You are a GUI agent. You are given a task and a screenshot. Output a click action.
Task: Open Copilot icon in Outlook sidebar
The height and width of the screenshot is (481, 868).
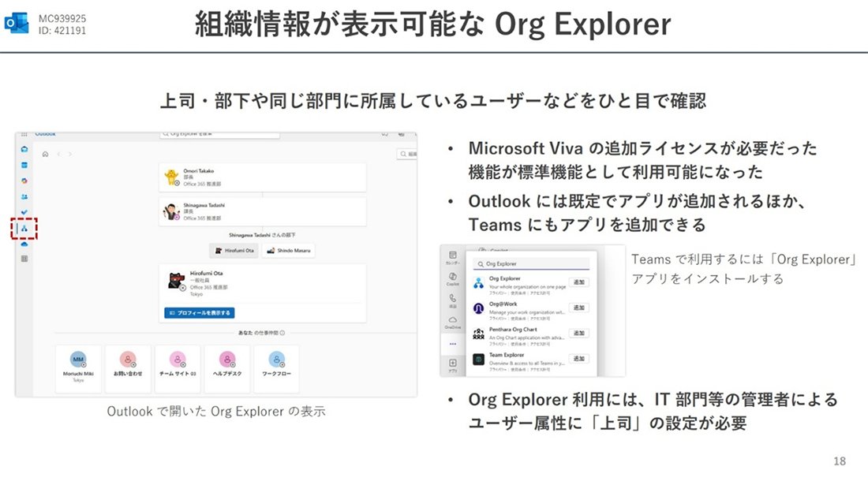[24, 181]
